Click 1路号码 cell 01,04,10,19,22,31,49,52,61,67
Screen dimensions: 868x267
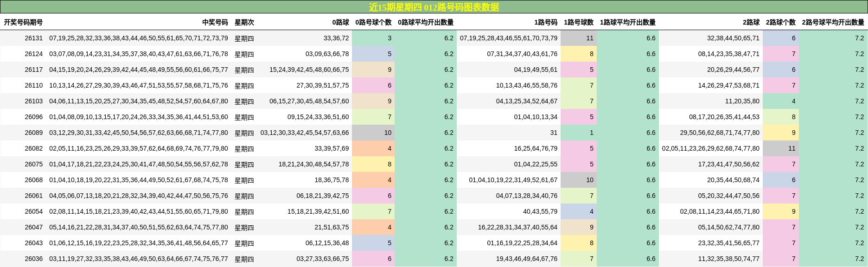513,180
